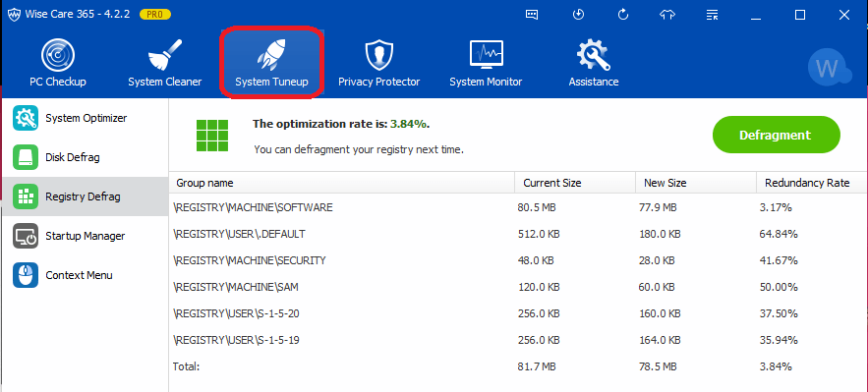Open System Optimizer section
The width and height of the screenshot is (868, 392).
pos(86,118)
